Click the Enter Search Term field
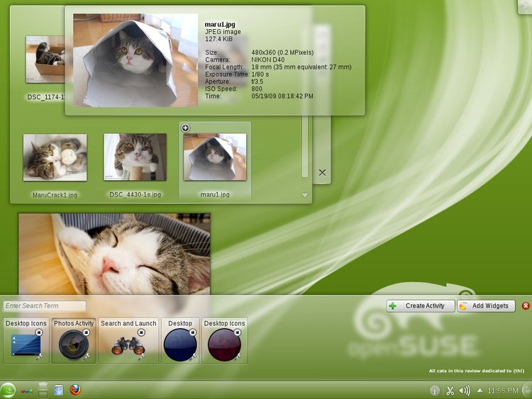The height and width of the screenshot is (399, 532). pyautogui.click(x=45, y=306)
